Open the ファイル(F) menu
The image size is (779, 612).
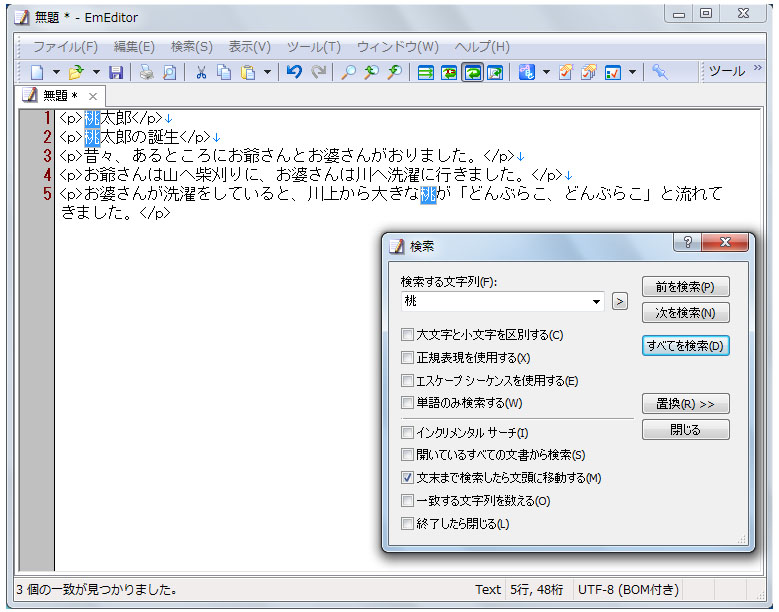[x=65, y=47]
